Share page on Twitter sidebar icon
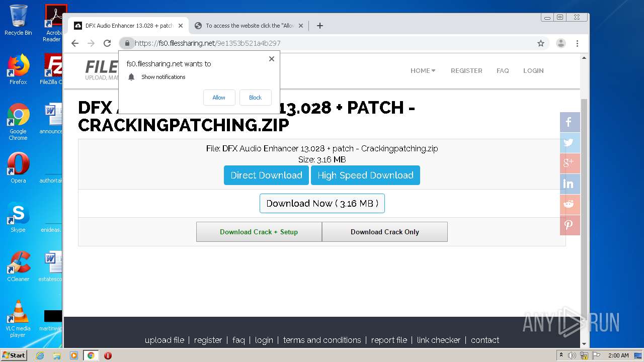This screenshot has width=644, height=362. [x=570, y=143]
